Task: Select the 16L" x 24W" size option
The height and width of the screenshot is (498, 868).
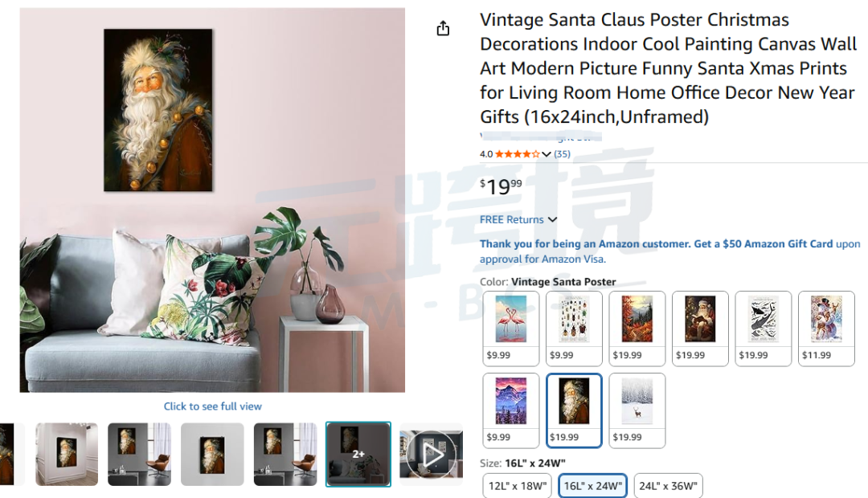Action: coord(592,486)
